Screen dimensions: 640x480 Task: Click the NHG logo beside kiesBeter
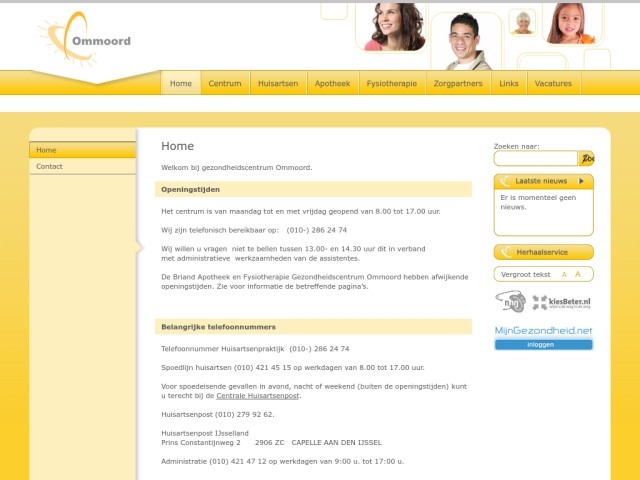[x=511, y=301]
